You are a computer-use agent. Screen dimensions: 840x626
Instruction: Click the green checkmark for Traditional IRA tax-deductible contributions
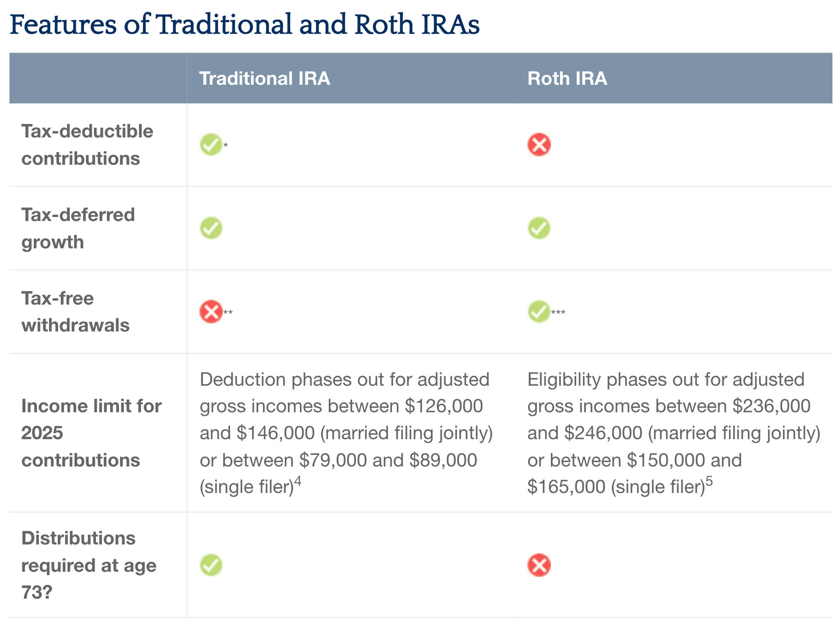(x=211, y=145)
